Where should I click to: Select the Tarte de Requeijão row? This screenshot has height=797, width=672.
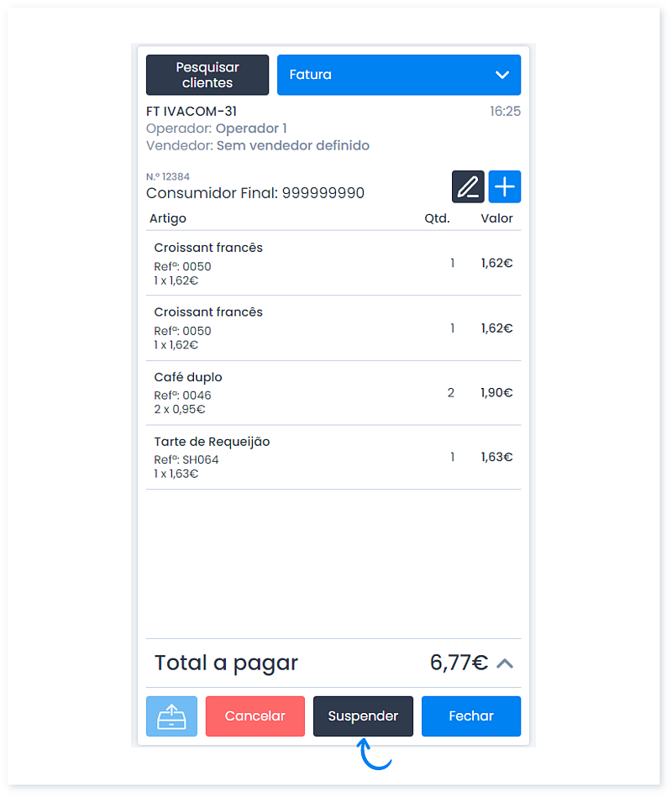(333, 458)
